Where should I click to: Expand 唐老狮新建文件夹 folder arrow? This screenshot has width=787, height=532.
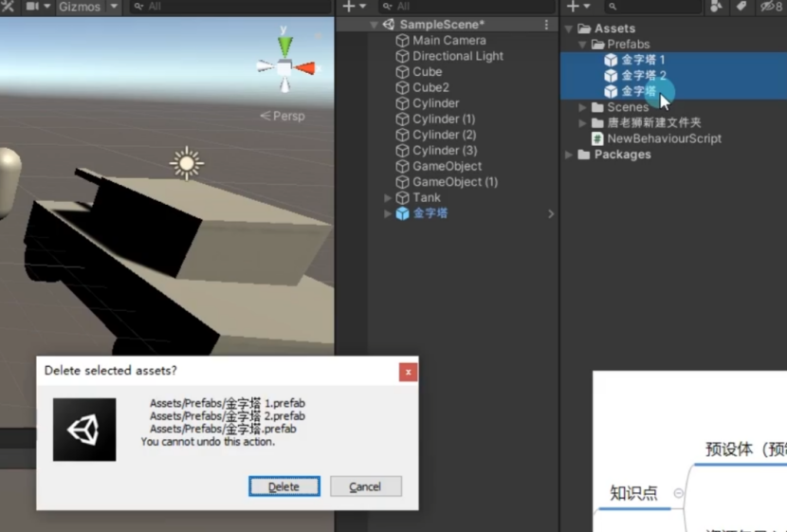coord(582,122)
